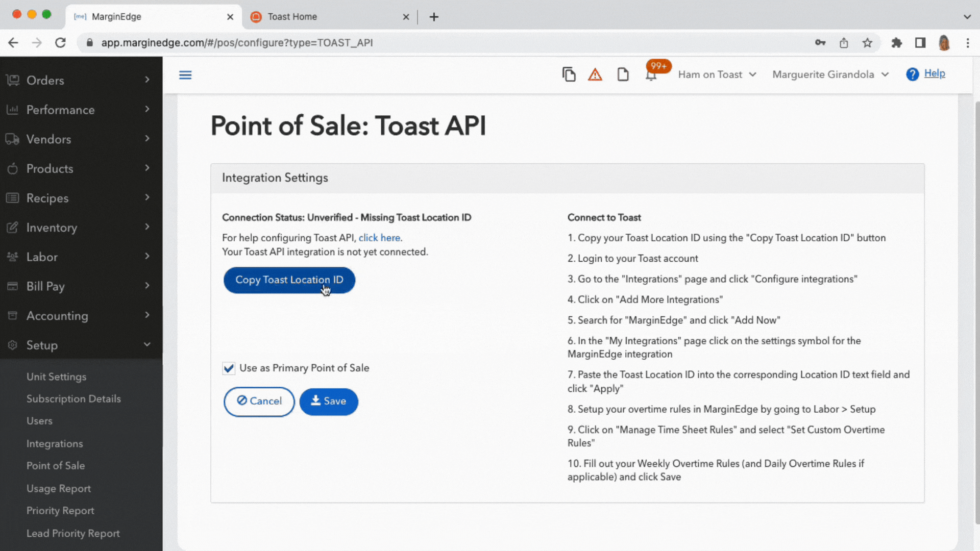This screenshot has width=980, height=551.
Task: Click the Performance chart icon
Action: pyautogui.click(x=13, y=110)
